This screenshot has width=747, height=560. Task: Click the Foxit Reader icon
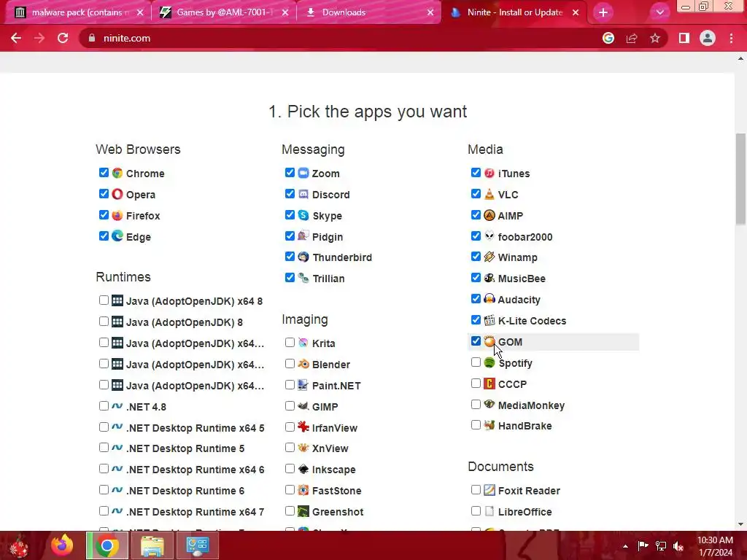489,490
